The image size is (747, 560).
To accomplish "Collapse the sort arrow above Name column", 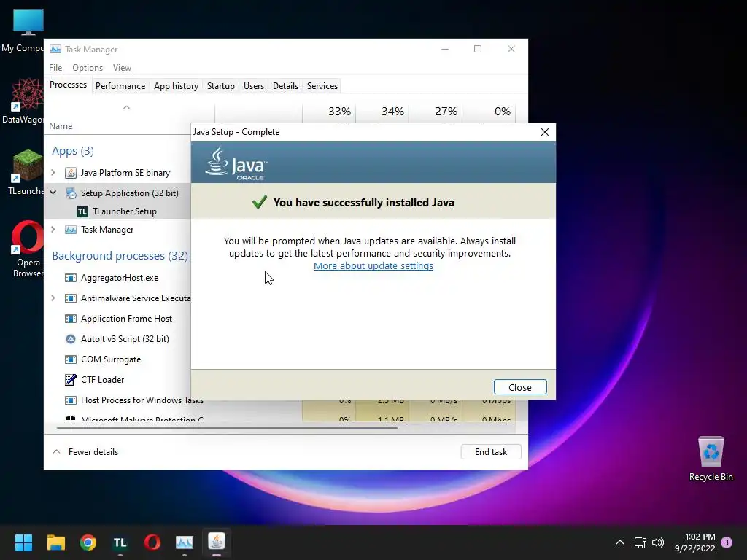I will coord(126,107).
